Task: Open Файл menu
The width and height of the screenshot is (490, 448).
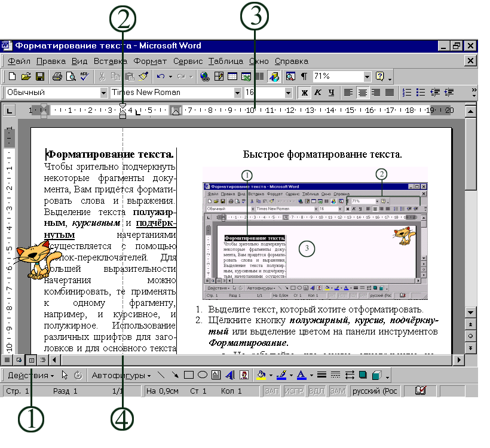Action: point(19,62)
